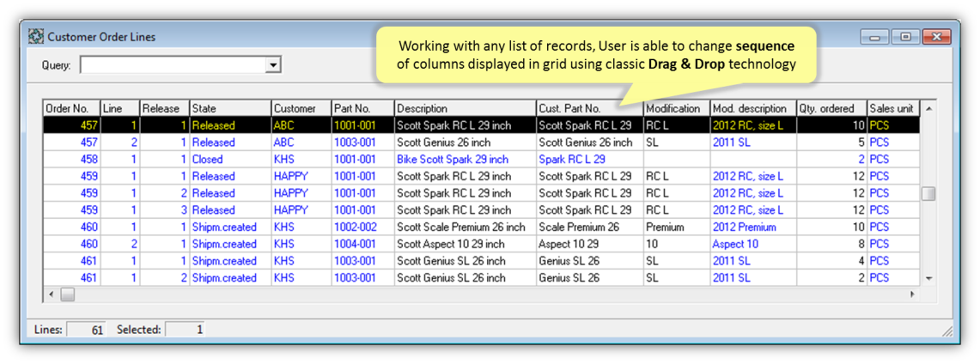
Task: Click the Mod. description column header
Action: [752, 109]
